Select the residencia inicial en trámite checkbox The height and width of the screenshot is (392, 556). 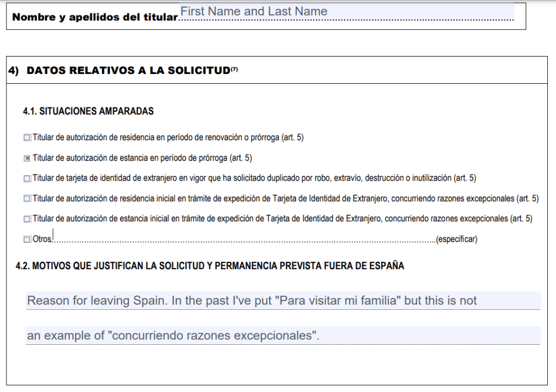click(27, 199)
